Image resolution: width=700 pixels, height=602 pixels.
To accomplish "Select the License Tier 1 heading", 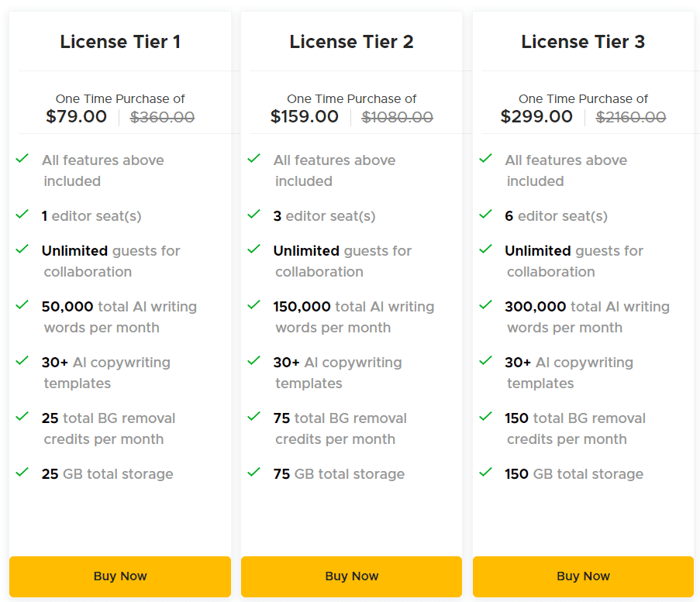I will click(x=120, y=42).
